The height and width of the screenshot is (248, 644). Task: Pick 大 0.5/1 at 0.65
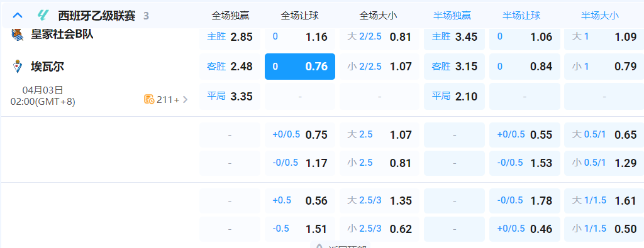[604, 135]
